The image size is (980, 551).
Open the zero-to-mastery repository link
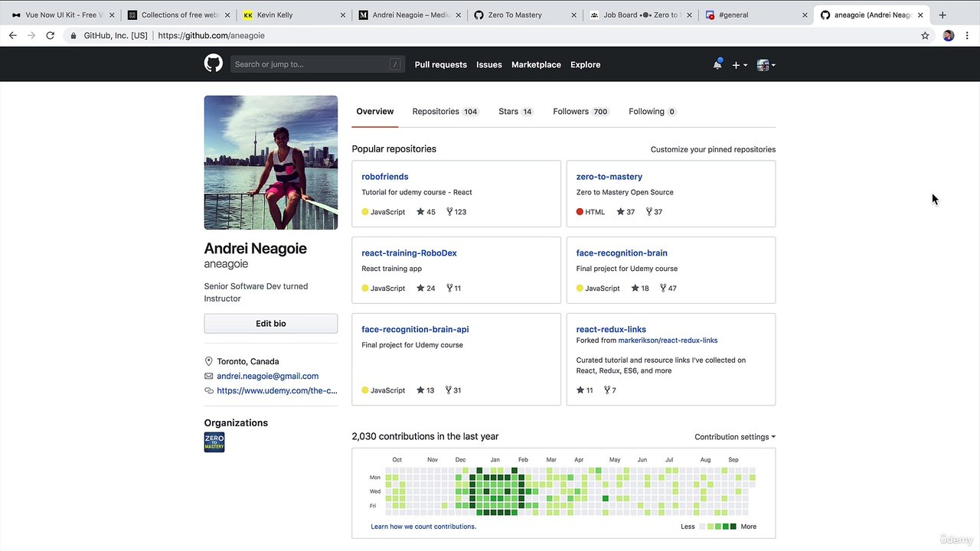(x=609, y=177)
